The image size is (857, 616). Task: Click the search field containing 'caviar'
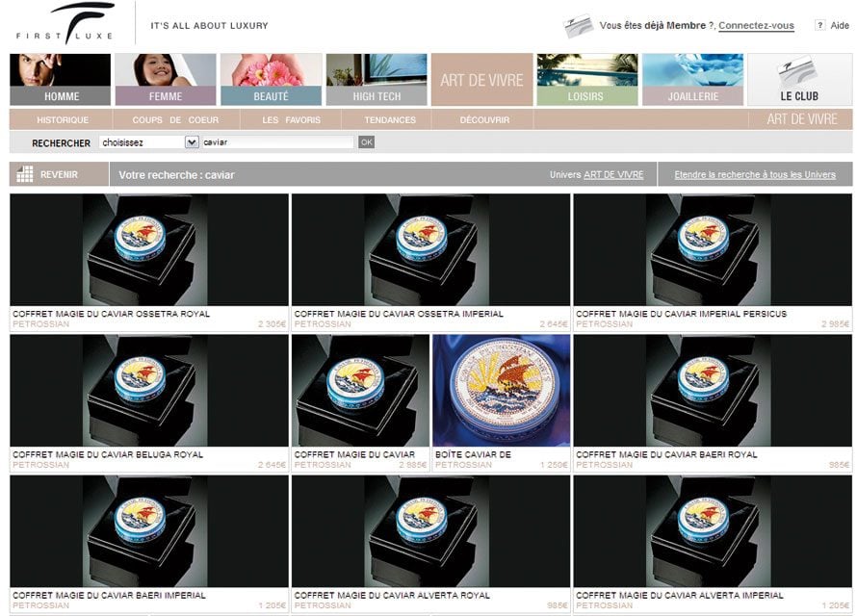click(277, 142)
